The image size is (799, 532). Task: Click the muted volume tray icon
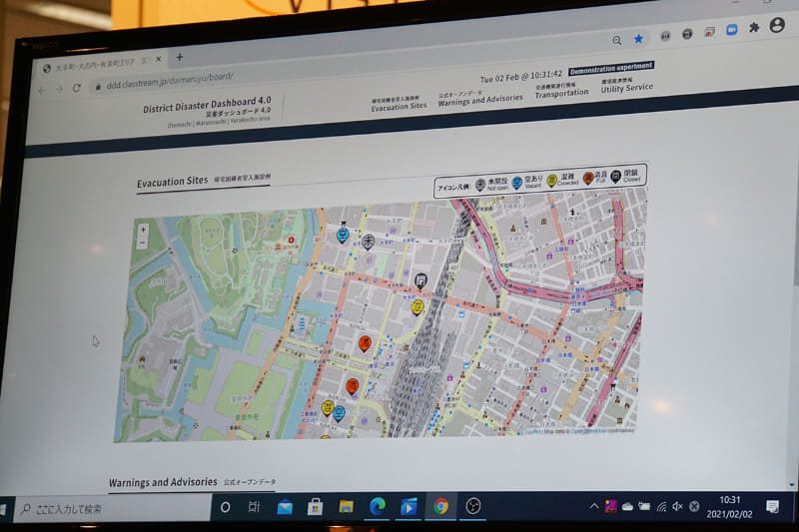click(x=678, y=506)
